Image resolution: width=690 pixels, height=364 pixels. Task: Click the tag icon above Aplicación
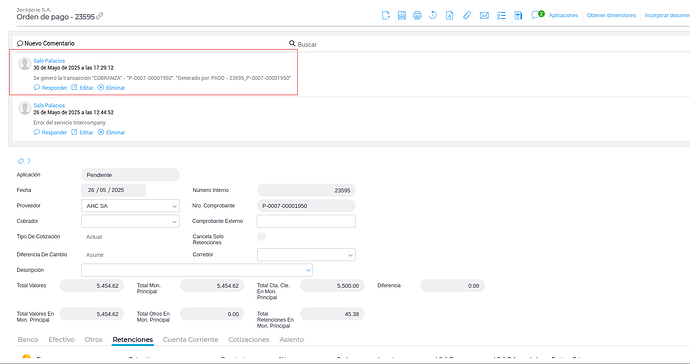click(x=21, y=161)
